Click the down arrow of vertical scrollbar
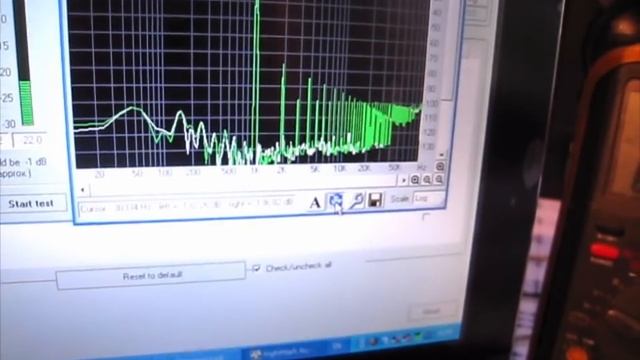 442,154
